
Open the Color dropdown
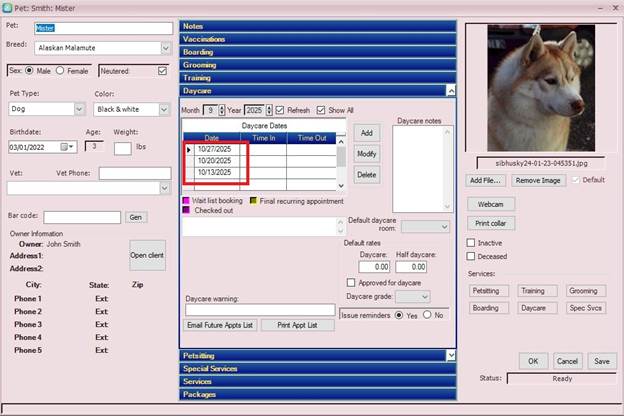(x=164, y=109)
